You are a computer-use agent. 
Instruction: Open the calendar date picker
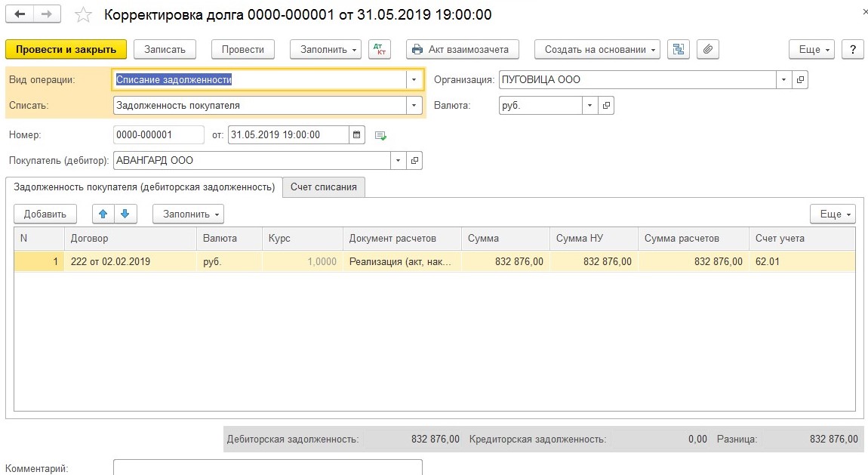tap(358, 135)
